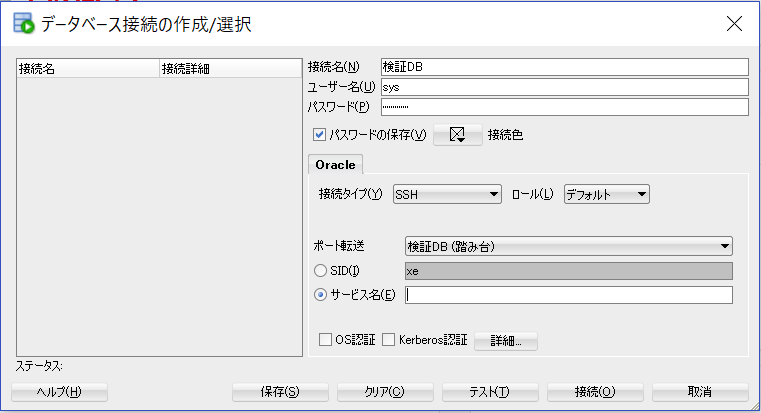Click the ステータス: label

pyautogui.click(x=39, y=366)
